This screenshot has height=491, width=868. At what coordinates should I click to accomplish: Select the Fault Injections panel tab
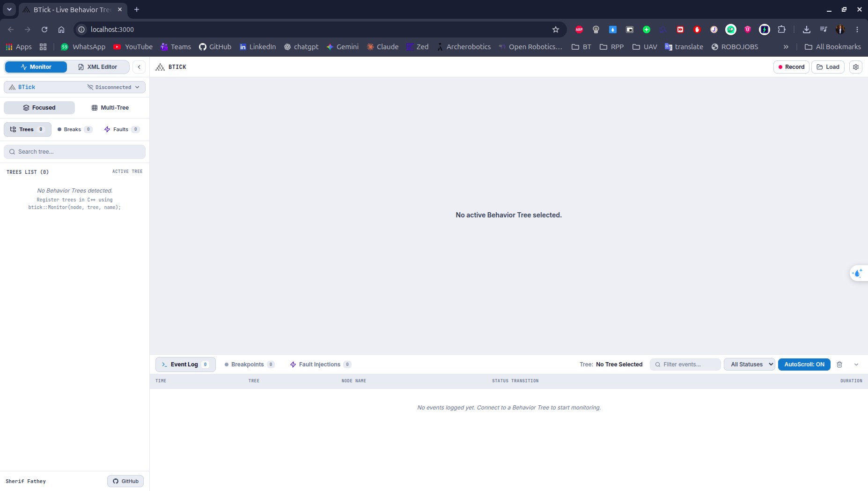pos(320,365)
